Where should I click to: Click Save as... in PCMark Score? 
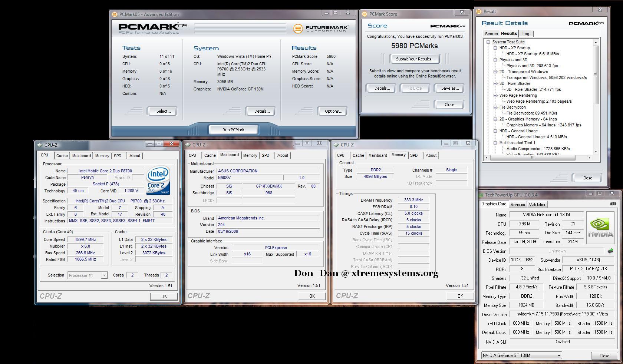[450, 88]
